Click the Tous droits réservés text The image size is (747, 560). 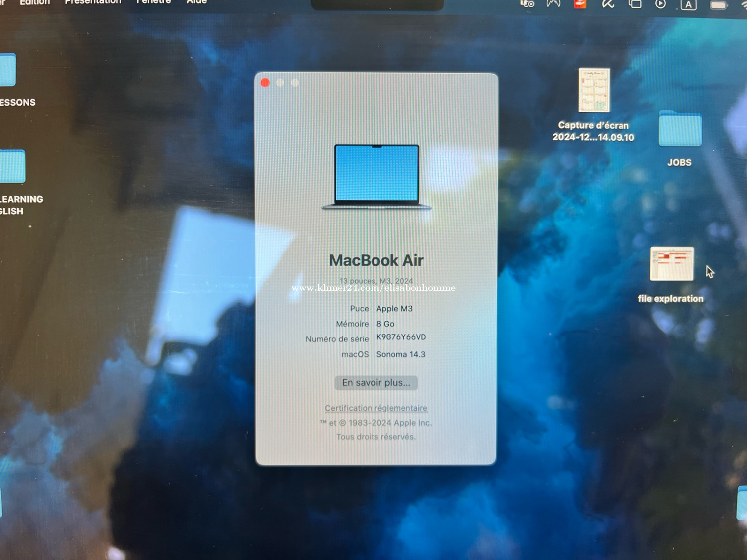coord(375,437)
